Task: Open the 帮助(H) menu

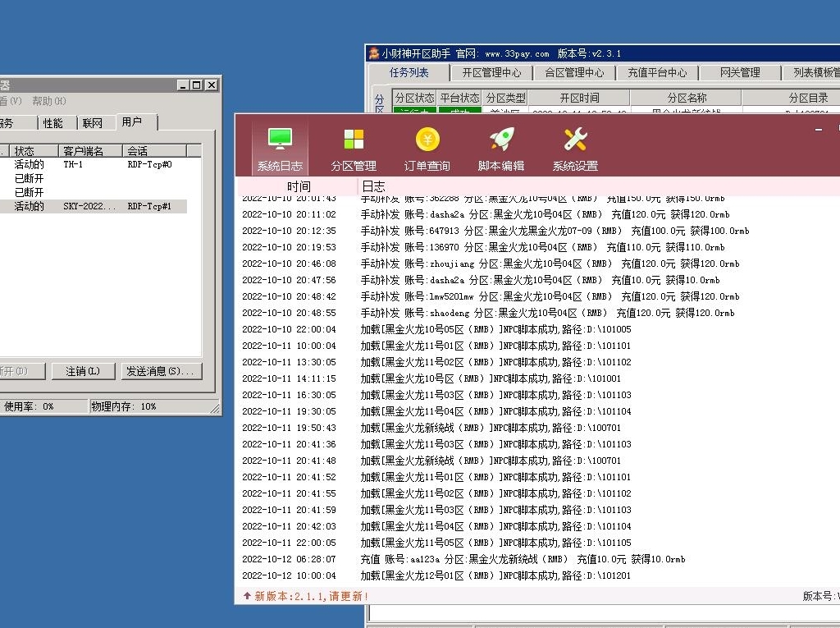Action: click(49, 101)
